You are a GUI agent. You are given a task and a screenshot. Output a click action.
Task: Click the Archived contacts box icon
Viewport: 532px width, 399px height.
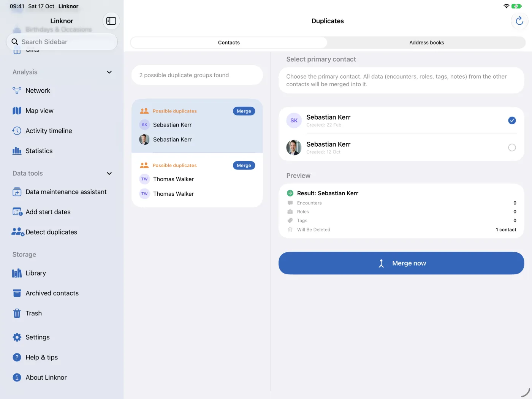17,293
